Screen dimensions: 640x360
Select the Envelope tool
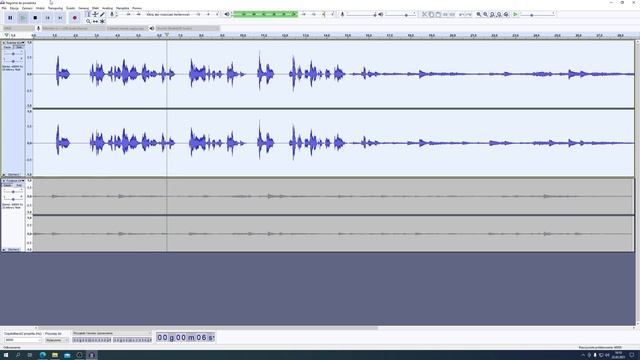pyautogui.click(x=95, y=14)
